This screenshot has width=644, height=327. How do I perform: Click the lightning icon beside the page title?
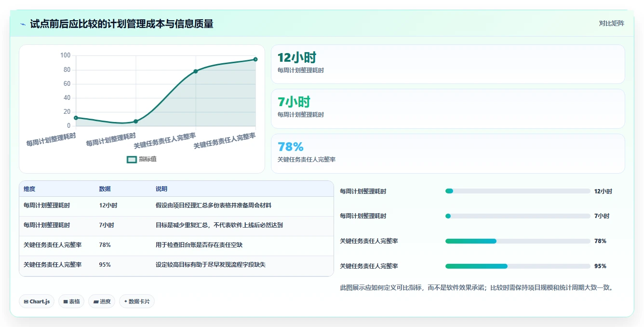click(x=23, y=24)
